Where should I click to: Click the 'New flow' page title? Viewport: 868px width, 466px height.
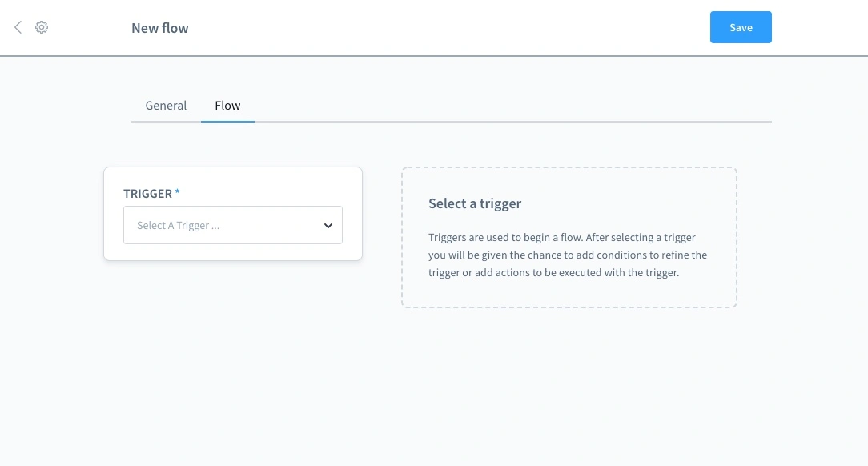coord(160,28)
